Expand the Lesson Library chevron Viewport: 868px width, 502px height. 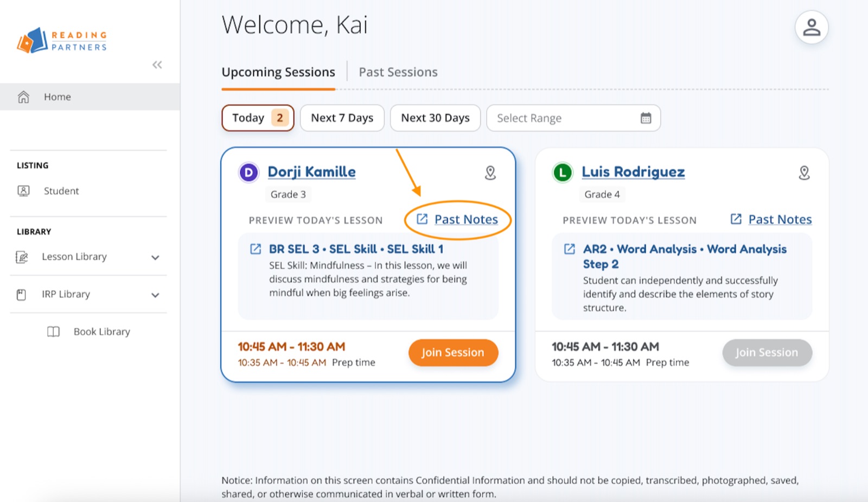coord(155,257)
